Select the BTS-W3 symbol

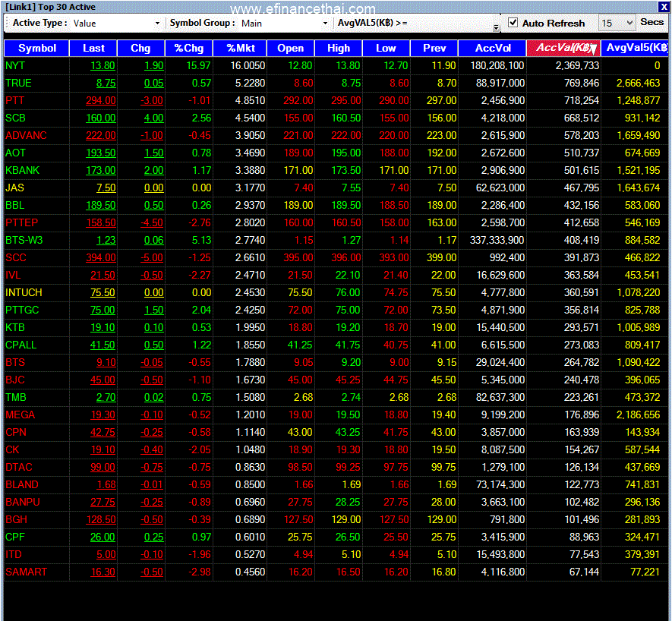pyautogui.click(x=24, y=241)
